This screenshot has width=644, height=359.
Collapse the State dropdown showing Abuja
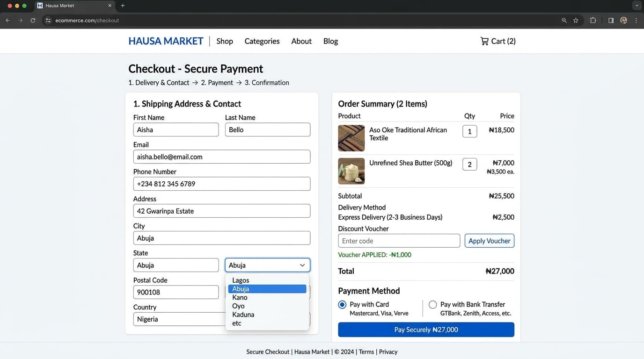coord(268,265)
